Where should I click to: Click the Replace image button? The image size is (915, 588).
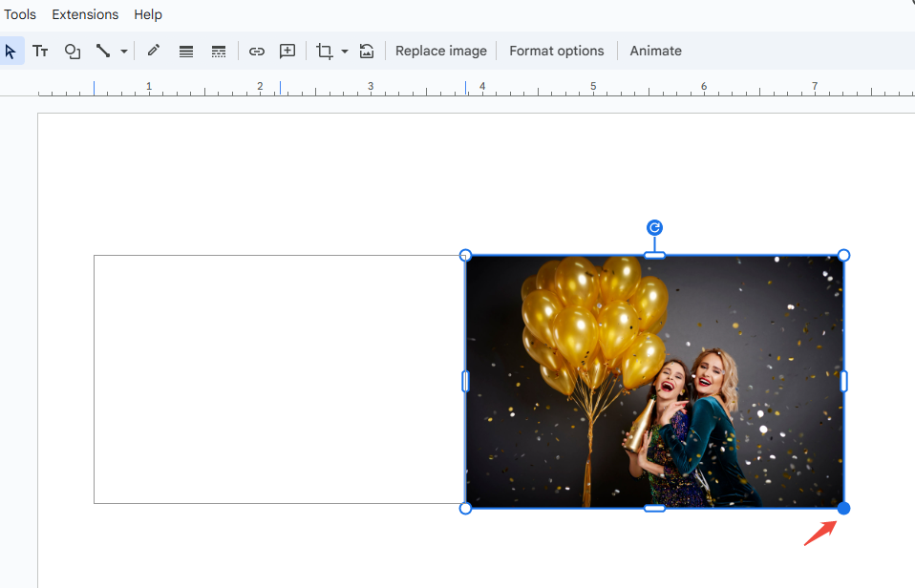[x=440, y=51]
